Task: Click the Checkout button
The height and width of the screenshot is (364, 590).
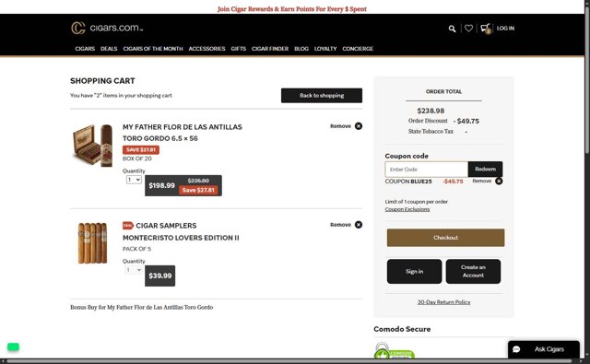Action: click(445, 238)
